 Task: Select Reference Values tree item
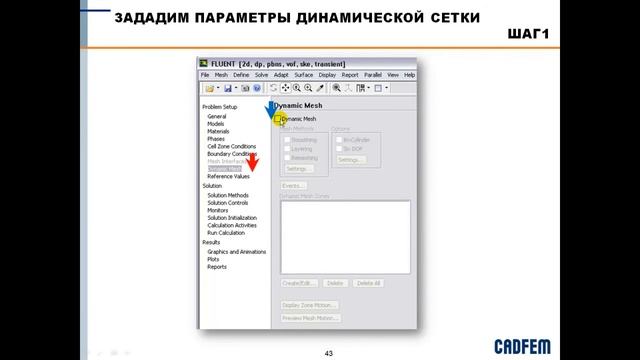coord(229,176)
